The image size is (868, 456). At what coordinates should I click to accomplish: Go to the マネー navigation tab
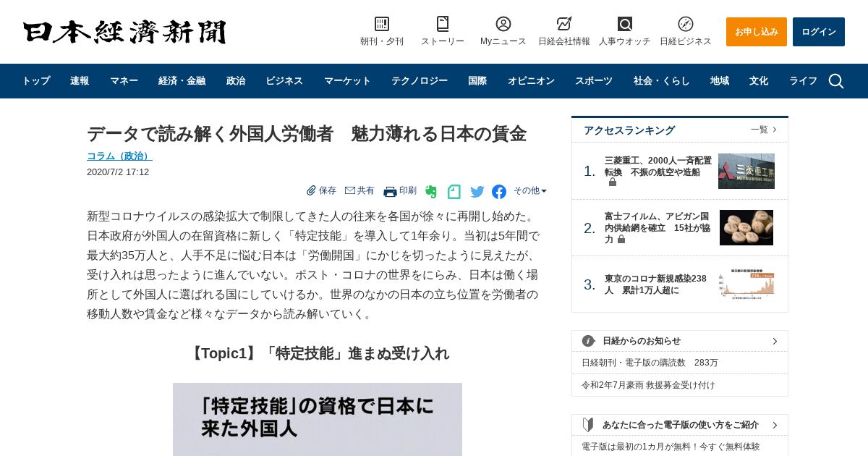click(x=124, y=81)
